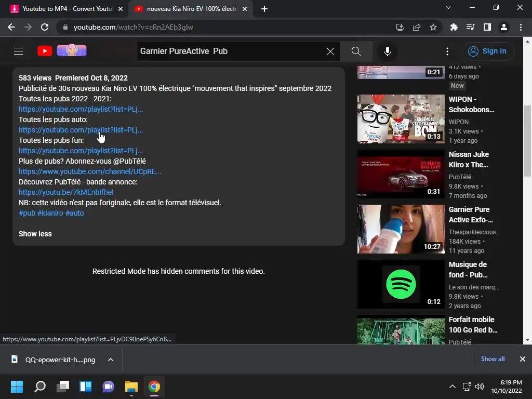Screen dimensions: 532x399
Task: Open the clock showing 6:19 PM
Action: coord(507,387)
